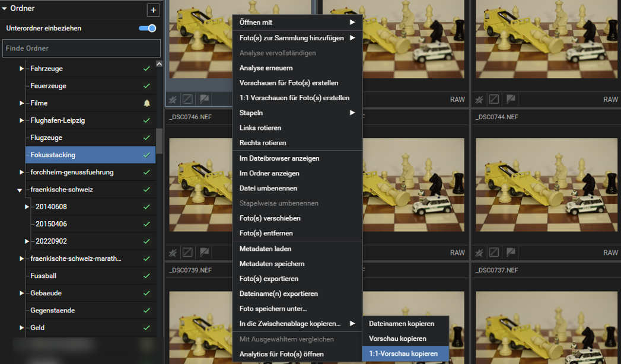Image resolution: width=621 pixels, height=364 pixels.
Task: Choose Rechts rotieren
Action: click(x=297, y=143)
